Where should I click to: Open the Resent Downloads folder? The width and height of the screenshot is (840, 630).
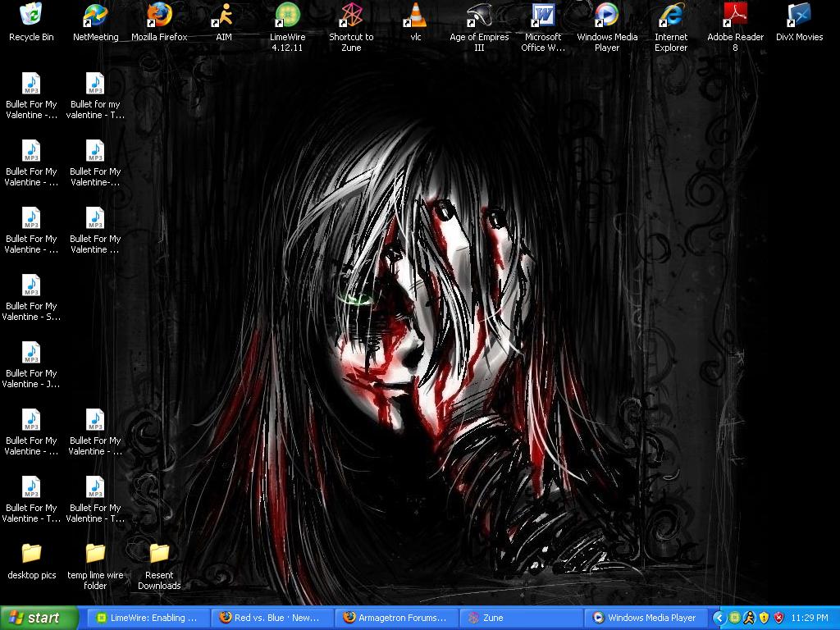[x=159, y=555]
